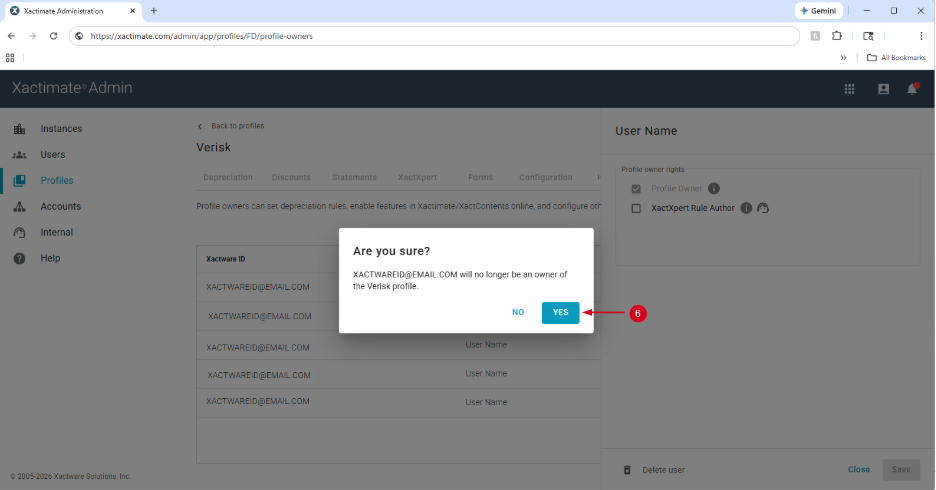Close the Xactimate Administration tab
This screenshot has width=936, height=490.
(x=133, y=11)
